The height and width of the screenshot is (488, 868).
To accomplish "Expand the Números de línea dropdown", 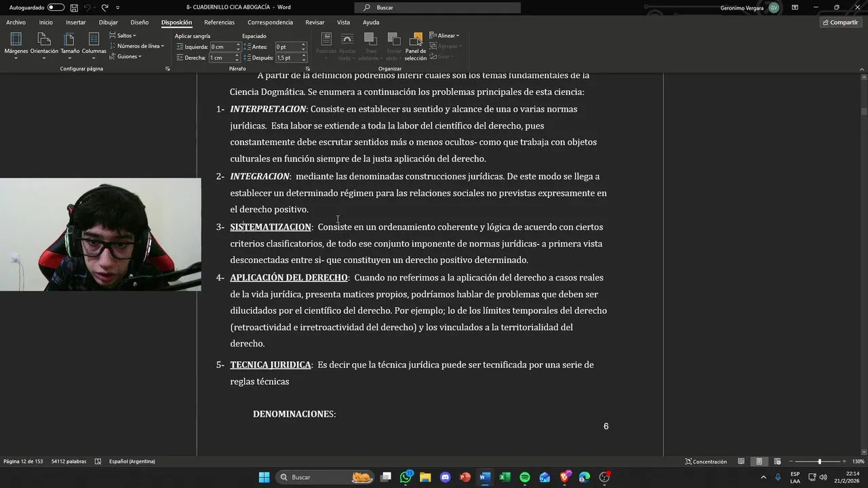I will point(136,46).
